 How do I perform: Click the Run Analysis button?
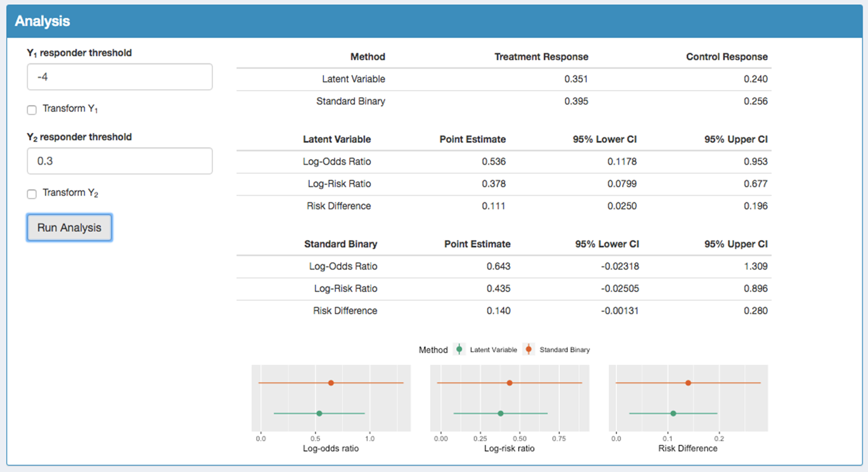pos(69,228)
